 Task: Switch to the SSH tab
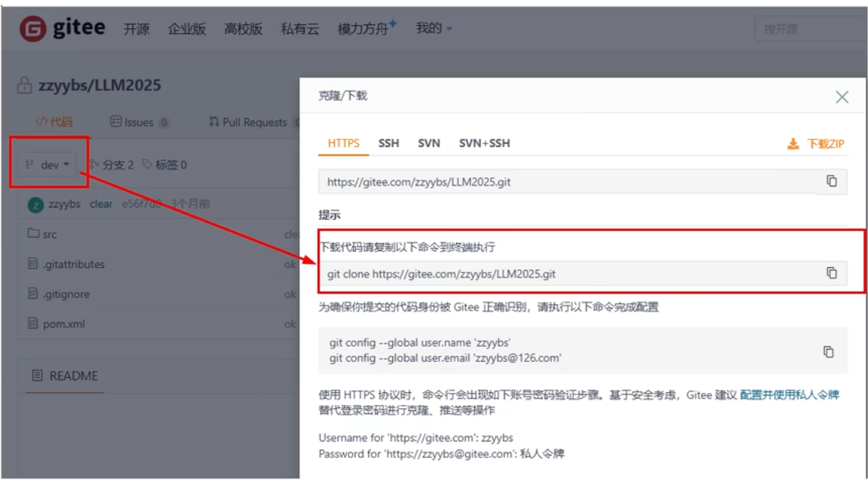[389, 143]
